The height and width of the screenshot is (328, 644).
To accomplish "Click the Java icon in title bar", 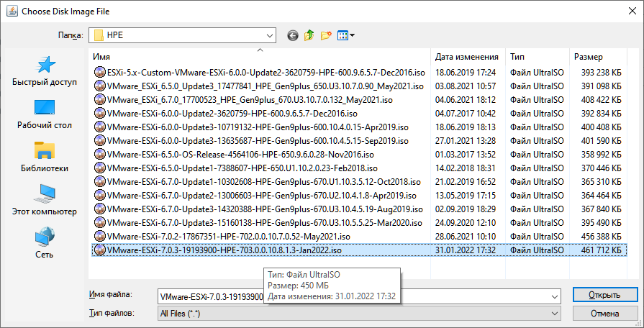I will pyautogui.click(x=12, y=12).
